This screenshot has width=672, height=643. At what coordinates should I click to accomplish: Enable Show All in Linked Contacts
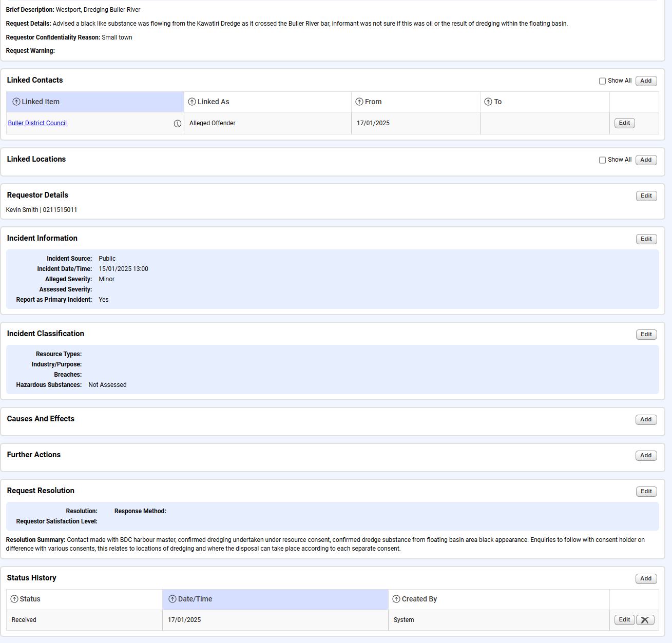[x=602, y=81]
